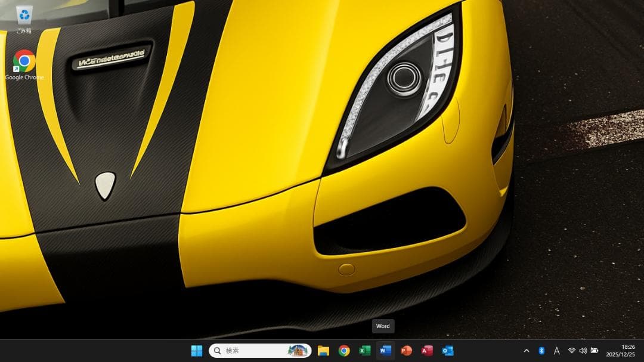Open the Recycle Bin on the desktop
Viewport: 644px width, 362px height.
point(24,16)
